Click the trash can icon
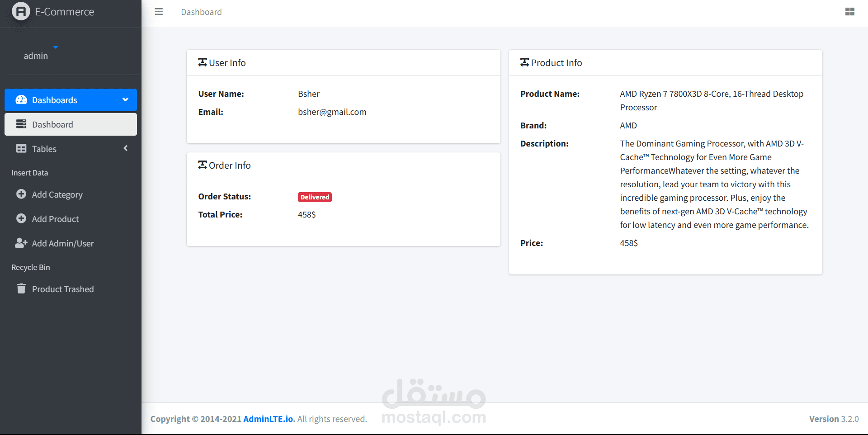 pyautogui.click(x=21, y=288)
